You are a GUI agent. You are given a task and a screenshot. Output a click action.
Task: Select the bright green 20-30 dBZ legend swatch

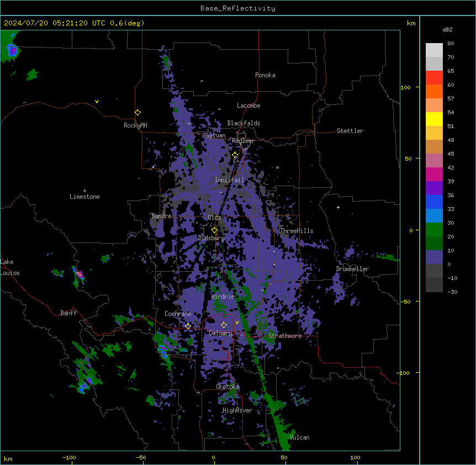pyautogui.click(x=434, y=230)
